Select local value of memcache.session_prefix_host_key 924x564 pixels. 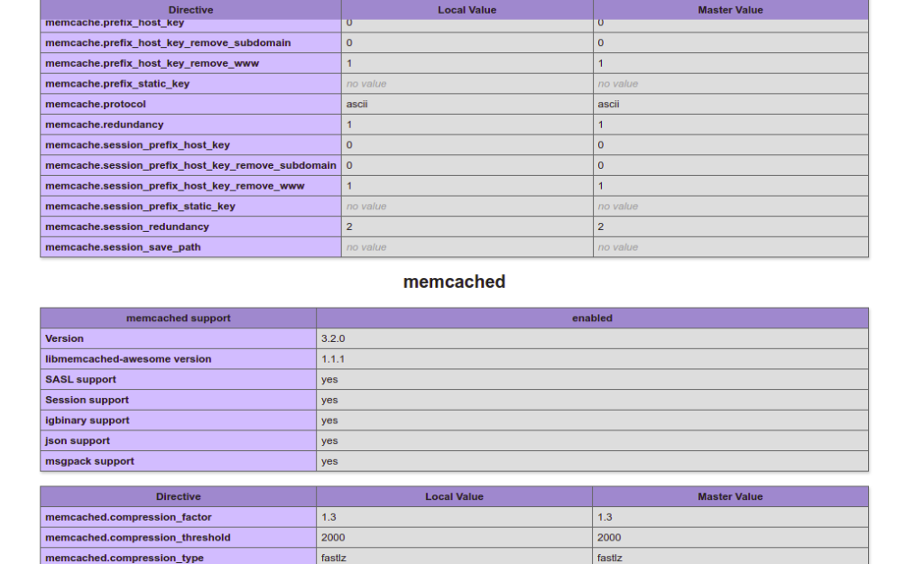pos(349,145)
